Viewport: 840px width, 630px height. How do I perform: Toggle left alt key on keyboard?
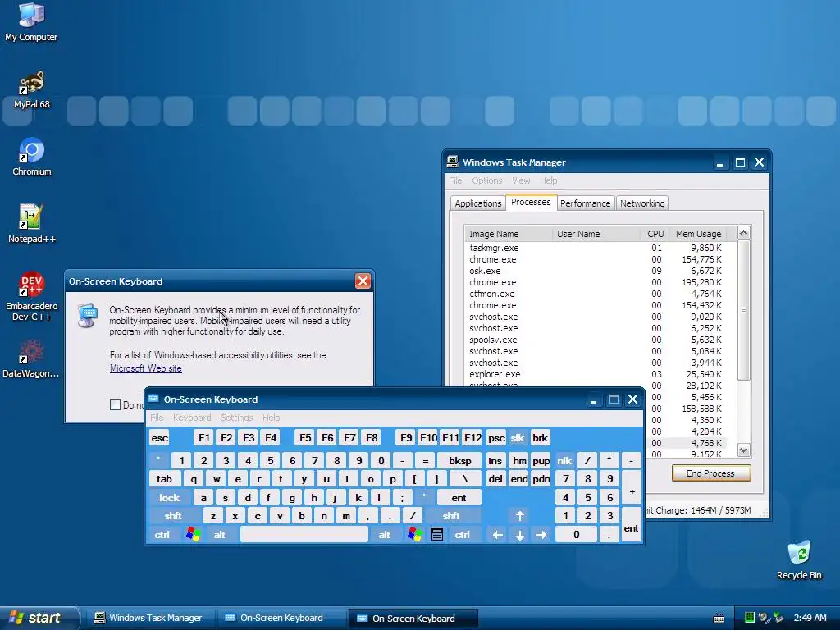[220, 534]
